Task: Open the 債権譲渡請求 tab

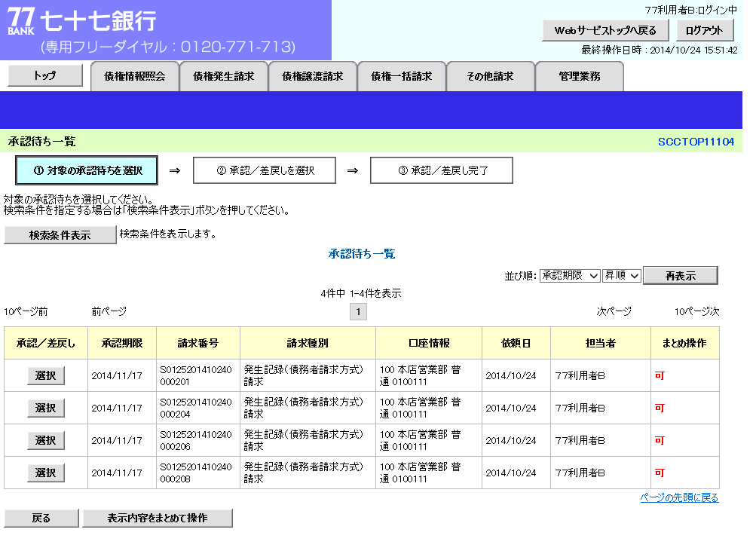Action: (x=313, y=76)
